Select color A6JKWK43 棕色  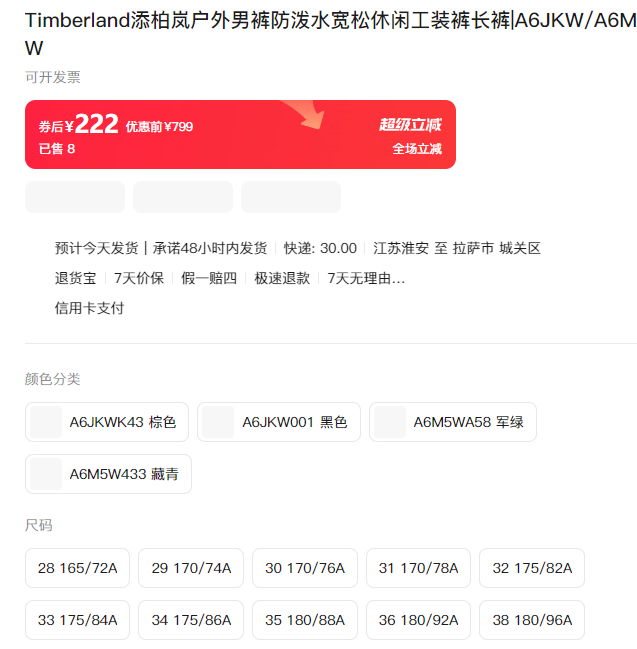[x=107, y=422]
